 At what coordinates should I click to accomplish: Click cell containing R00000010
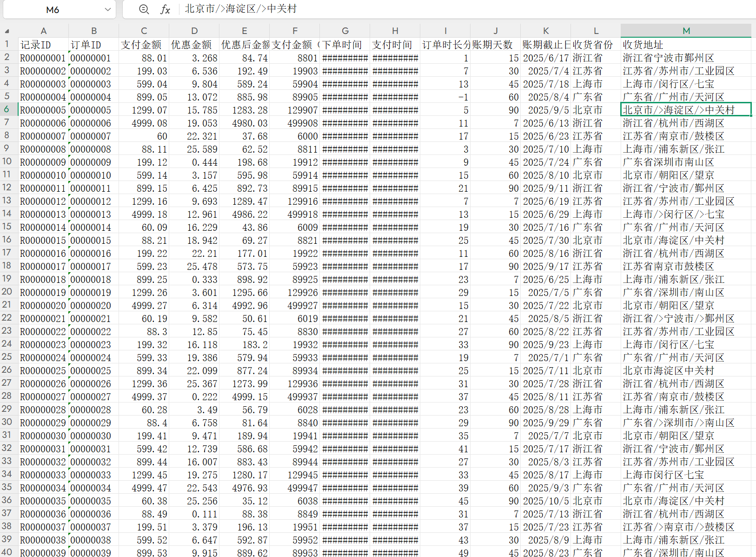43,175
